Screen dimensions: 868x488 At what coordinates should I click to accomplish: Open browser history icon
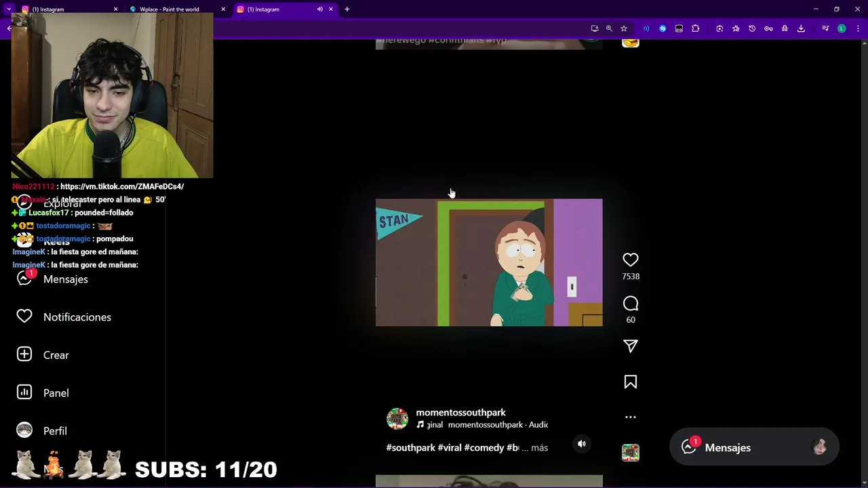(752, 28)
